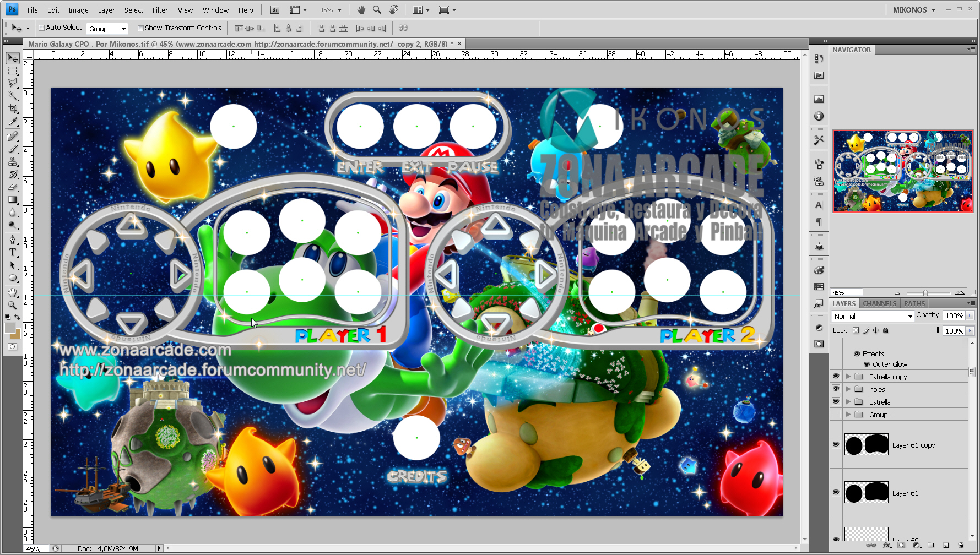The height and width of the screenshot is (555, 980).
Task: Click the foreground color swatch
Action: click(x=9, y=328)
